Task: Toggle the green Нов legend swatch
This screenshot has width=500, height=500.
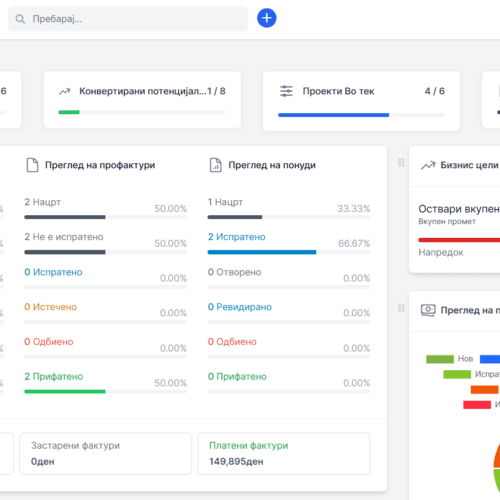Action: (x=440, y=359)
